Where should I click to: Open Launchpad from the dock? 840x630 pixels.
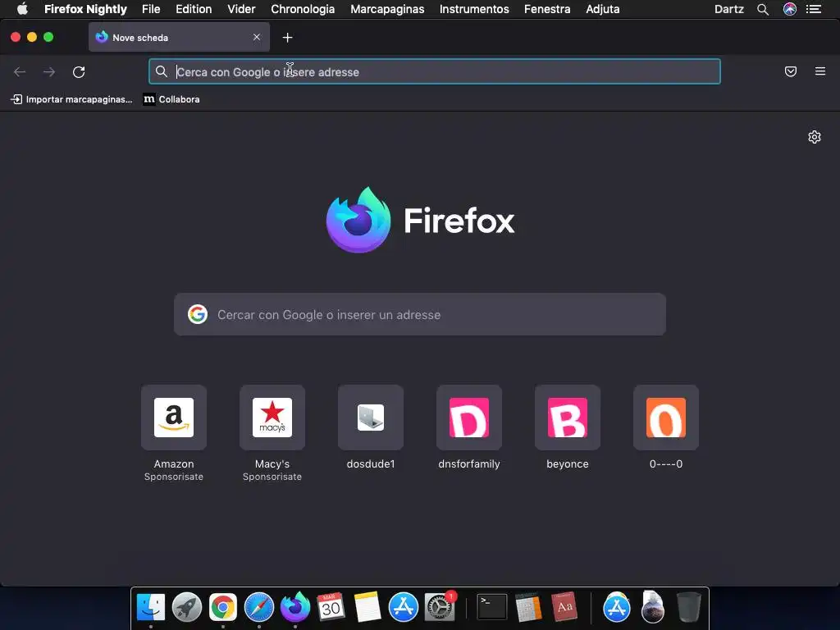tap(187, 608)
